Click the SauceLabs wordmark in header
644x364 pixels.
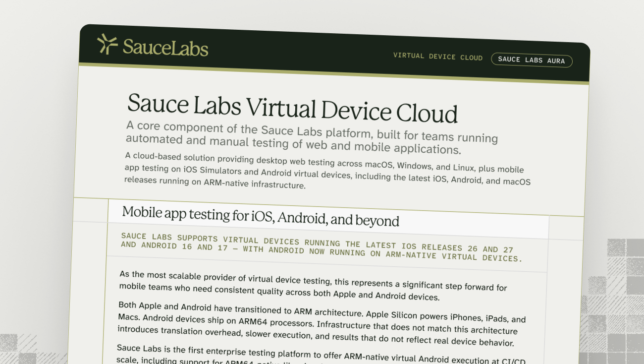[165, 48]
